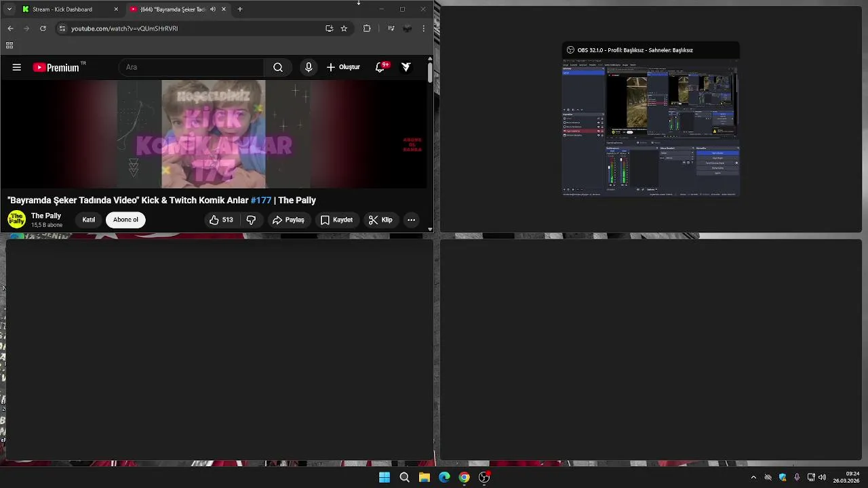868x488 pixels.
Task: Open Windows taskbar search
Action: tap(404, 477)
